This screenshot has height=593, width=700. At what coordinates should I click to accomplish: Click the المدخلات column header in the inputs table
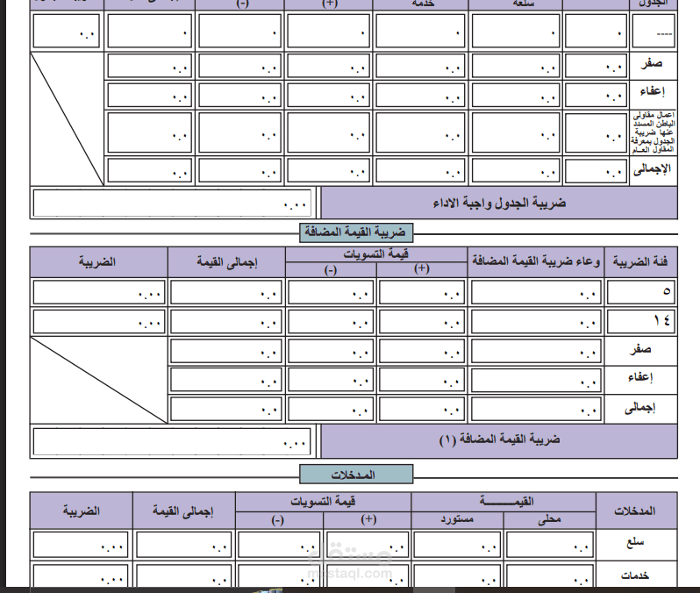(x=636, y=511)
